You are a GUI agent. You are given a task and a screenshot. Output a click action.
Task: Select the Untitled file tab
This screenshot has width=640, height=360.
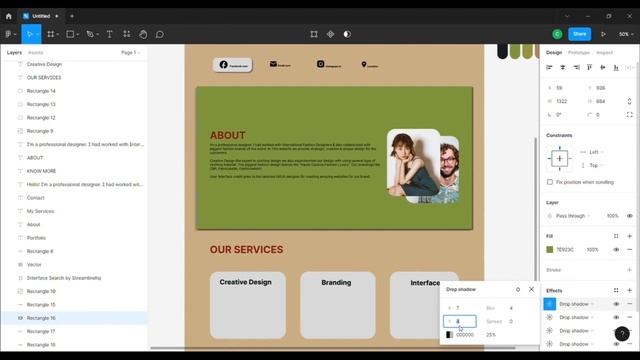[41, 16]
